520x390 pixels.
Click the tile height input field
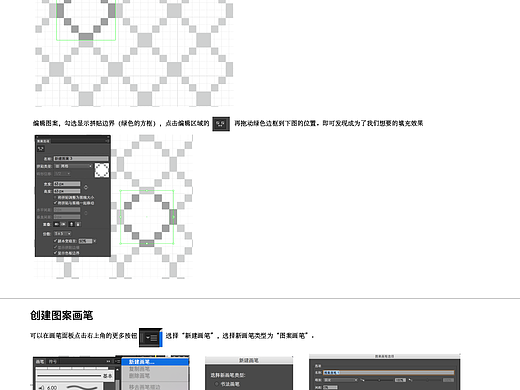[x=67, y=191]
